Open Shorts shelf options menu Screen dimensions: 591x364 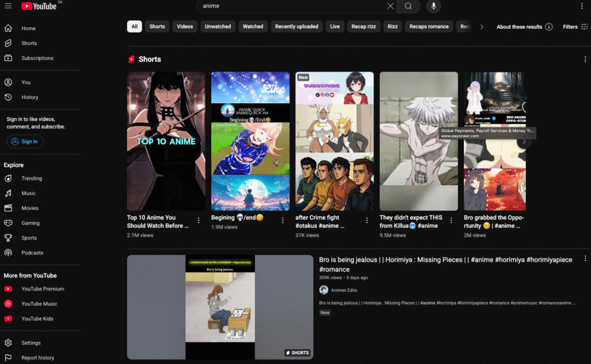click(x=585, y=59)
